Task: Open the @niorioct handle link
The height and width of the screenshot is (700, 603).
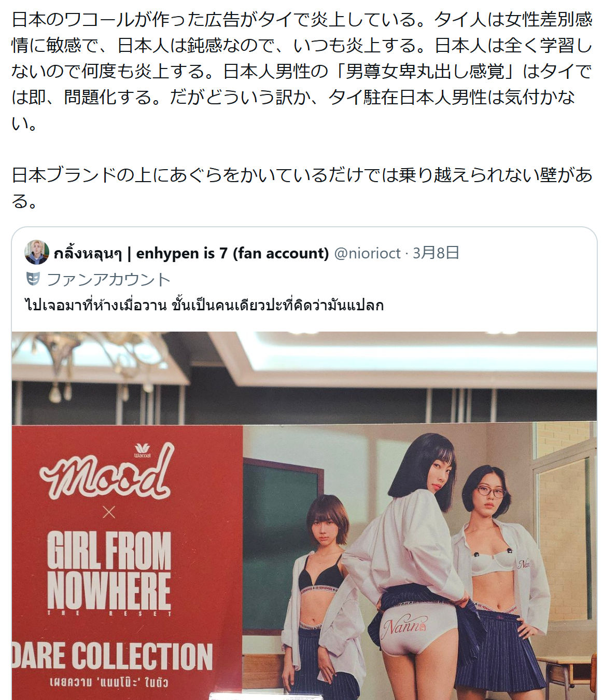Action: point(368,253)
